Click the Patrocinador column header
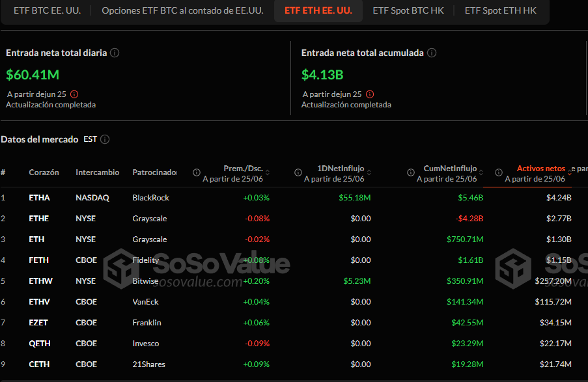 (155, 172)
